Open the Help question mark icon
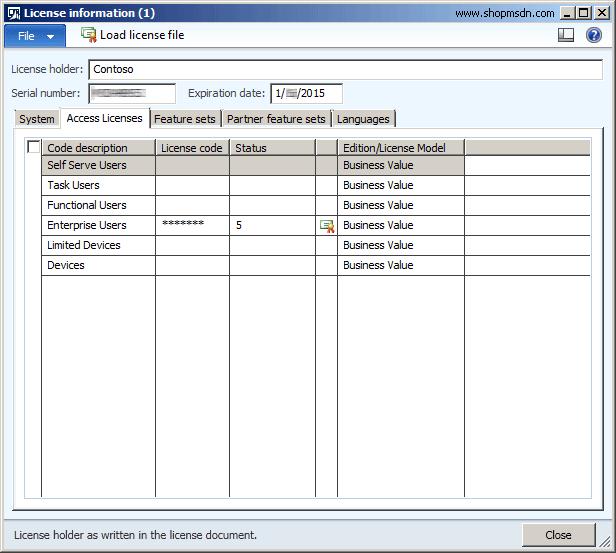The width and height of the screenshot is (616, 553). (594, 35)
